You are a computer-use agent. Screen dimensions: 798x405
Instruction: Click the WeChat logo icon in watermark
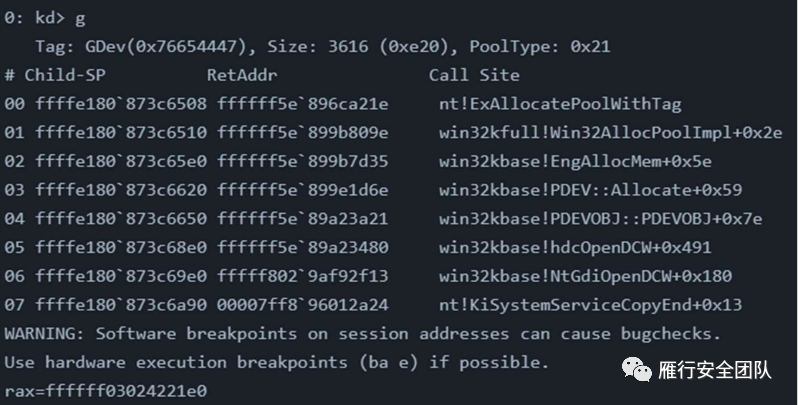[636, 369]
